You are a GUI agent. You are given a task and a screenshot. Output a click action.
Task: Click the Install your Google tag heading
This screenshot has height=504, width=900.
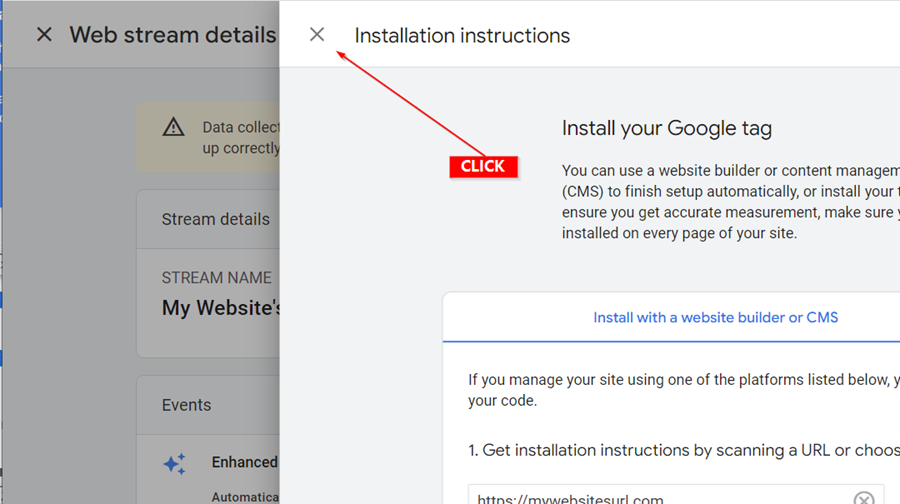pyautogui.click(x=667, y=128)
